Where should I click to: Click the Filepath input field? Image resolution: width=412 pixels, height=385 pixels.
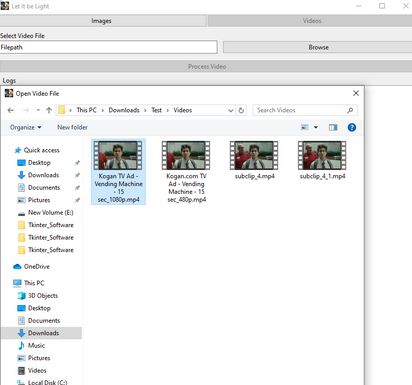(109, 47)
